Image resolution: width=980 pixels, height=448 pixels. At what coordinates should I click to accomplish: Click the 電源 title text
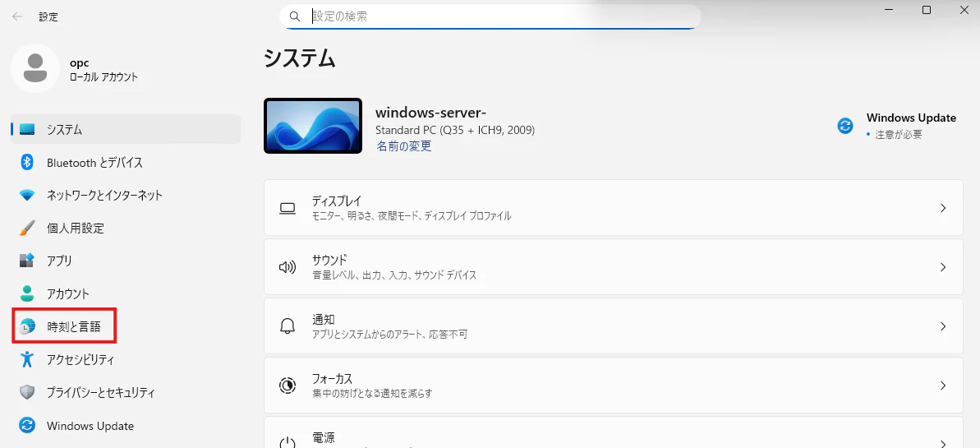click(x=323, y=436)
